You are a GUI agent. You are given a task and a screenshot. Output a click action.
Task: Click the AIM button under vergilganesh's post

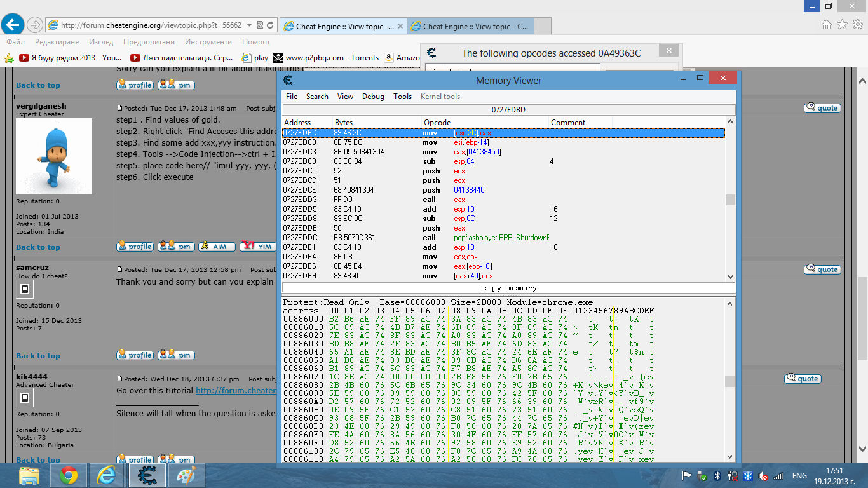217,247
